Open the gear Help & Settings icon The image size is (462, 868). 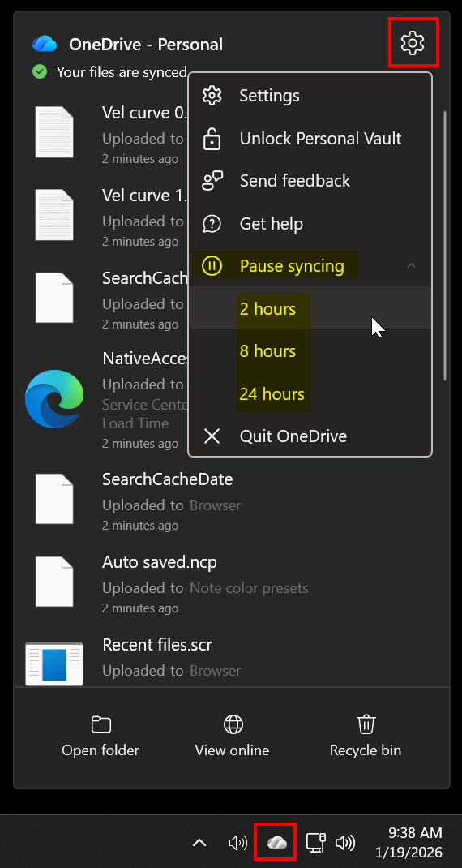413,43
